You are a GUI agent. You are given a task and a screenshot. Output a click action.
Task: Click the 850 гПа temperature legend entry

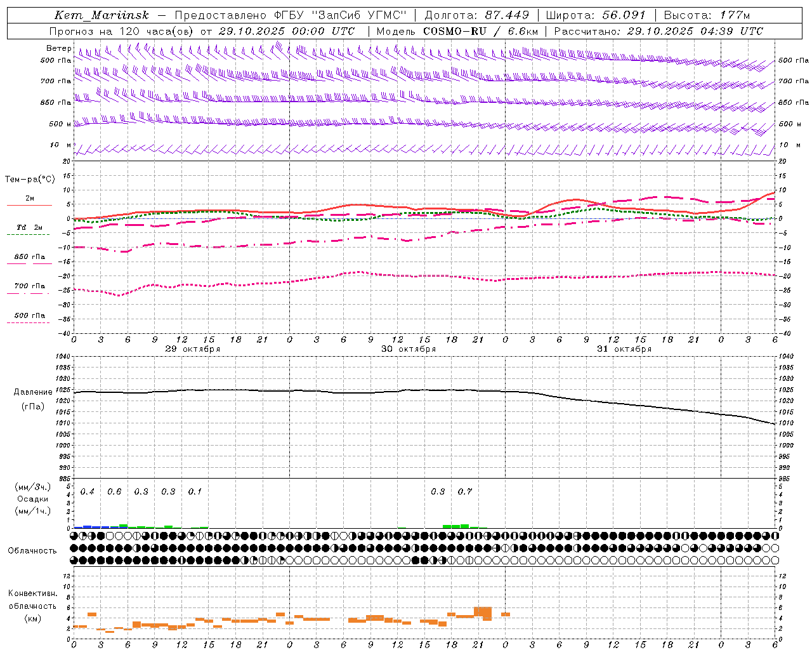click(x=30, y=256)
